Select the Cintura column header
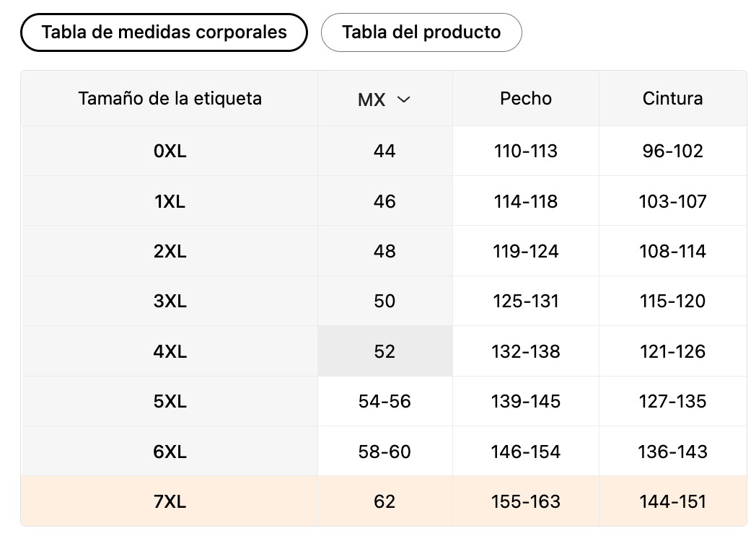Image resolution: width=756 pixels, height=541 pixels. pyautogui.click(x=672, y=99)
